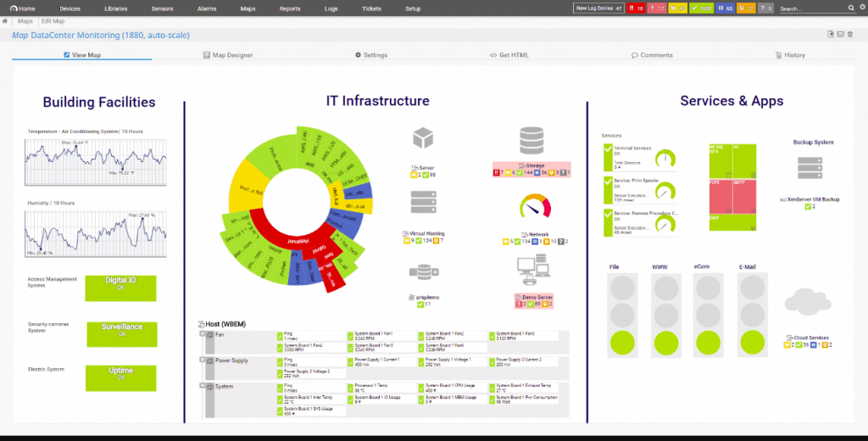The height and width of the screenshot is (441, 868).
Task: Click the green MS SQL treemap tile
Action: (x=721, y=161)
